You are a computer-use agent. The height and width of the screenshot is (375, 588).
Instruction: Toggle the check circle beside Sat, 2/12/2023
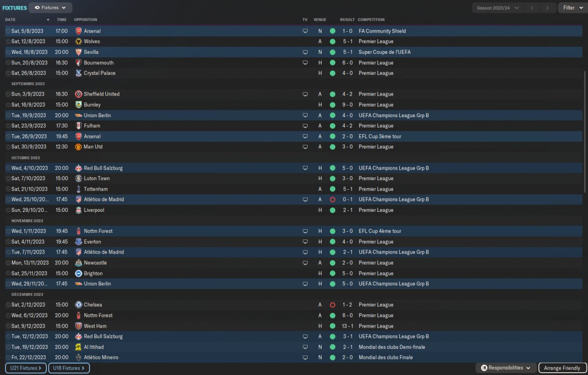[x=8, y=305]
